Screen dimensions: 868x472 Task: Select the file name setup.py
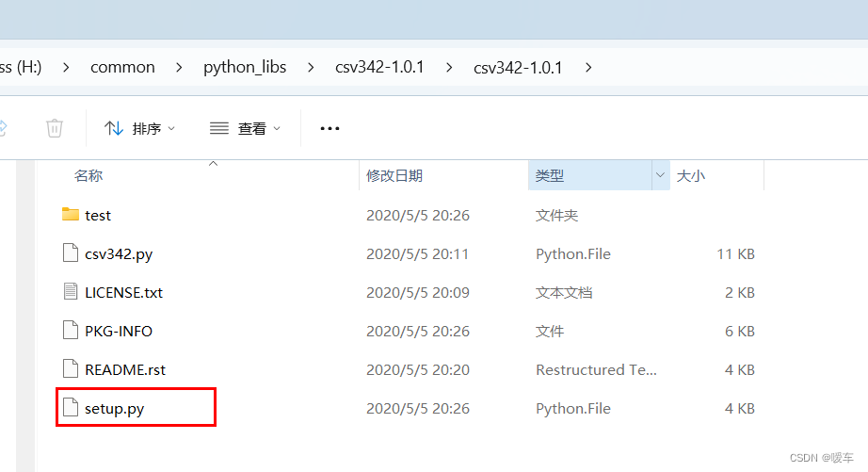click(115, 409)
